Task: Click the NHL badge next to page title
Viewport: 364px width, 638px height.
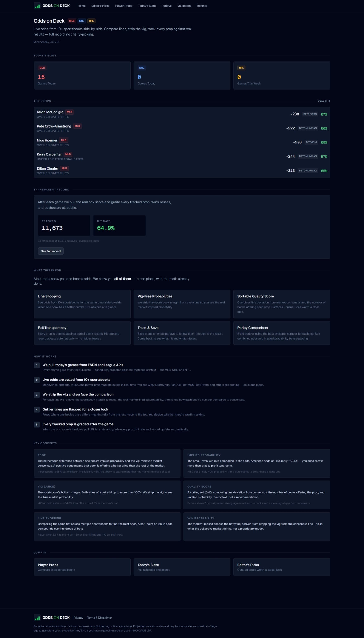Action: pyautogui.click(x=82, y=21)
